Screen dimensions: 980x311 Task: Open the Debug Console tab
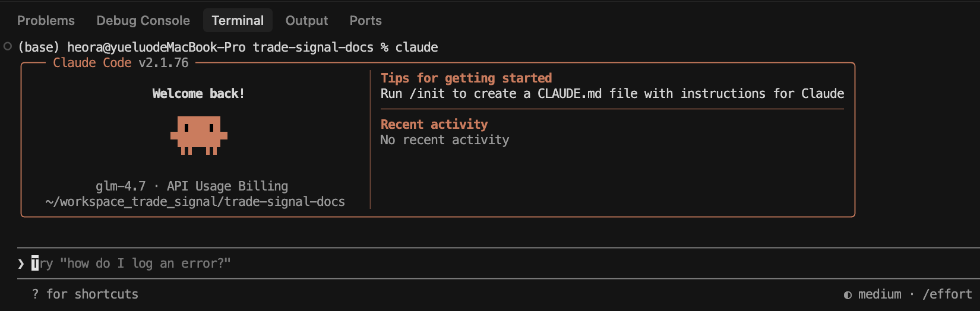click(143, 21)
